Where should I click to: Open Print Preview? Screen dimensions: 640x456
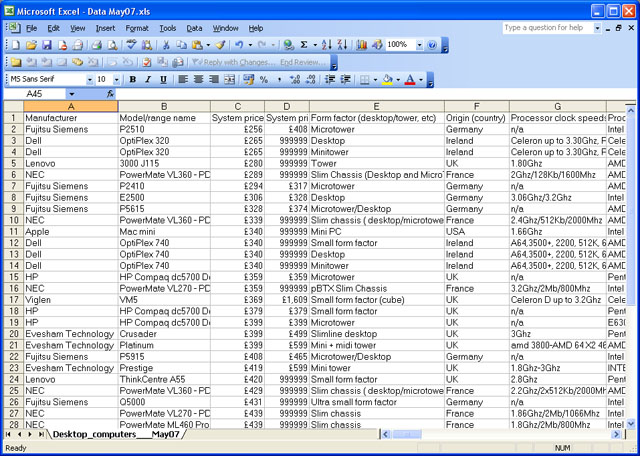pyautogui.click(x=112, y=45)
